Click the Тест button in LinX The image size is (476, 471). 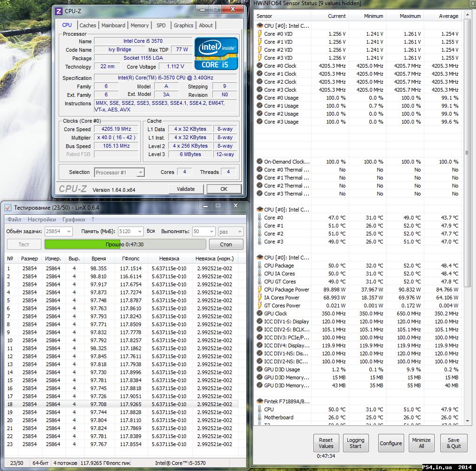[23, 244]
